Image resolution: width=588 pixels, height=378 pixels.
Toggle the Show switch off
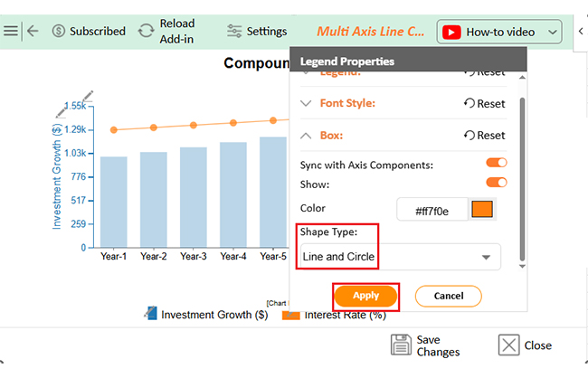tap(497, 183)
